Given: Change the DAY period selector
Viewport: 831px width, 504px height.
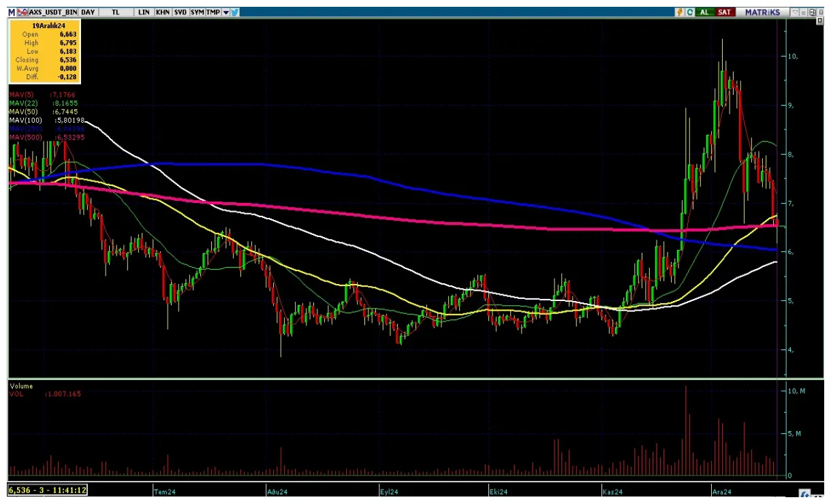Looking at the screenshot, I should (88, 12).
